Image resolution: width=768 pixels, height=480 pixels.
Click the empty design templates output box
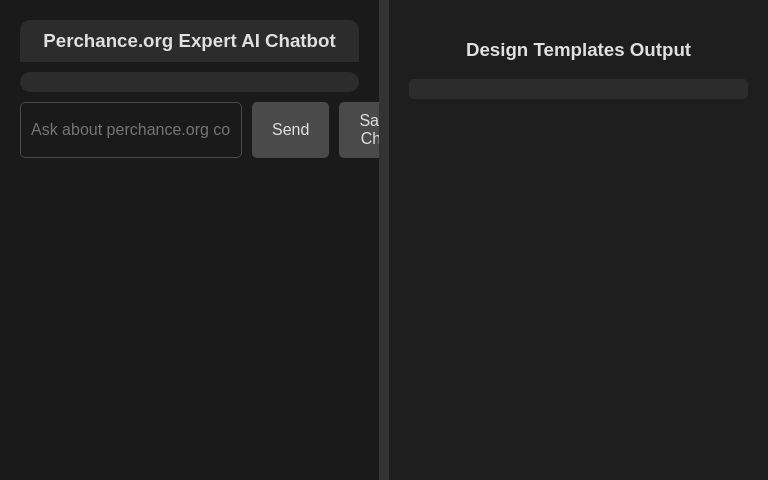[578, 89]
